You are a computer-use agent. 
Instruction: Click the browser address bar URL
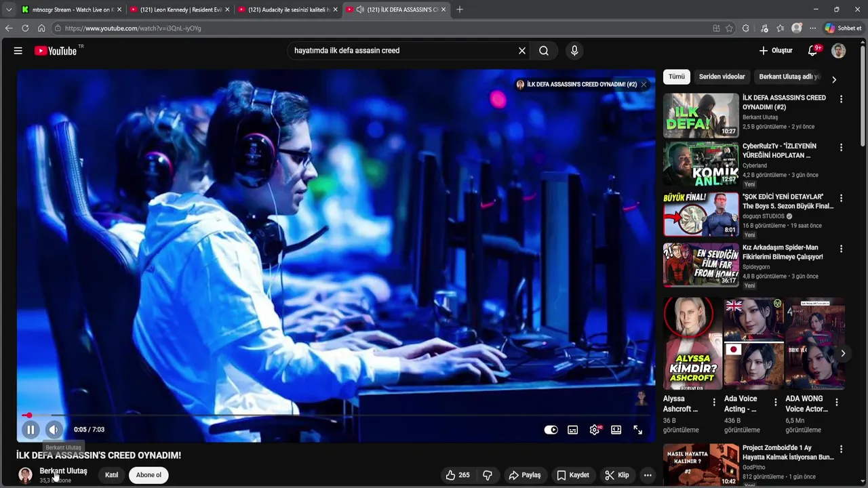click(x=133, y=28)
